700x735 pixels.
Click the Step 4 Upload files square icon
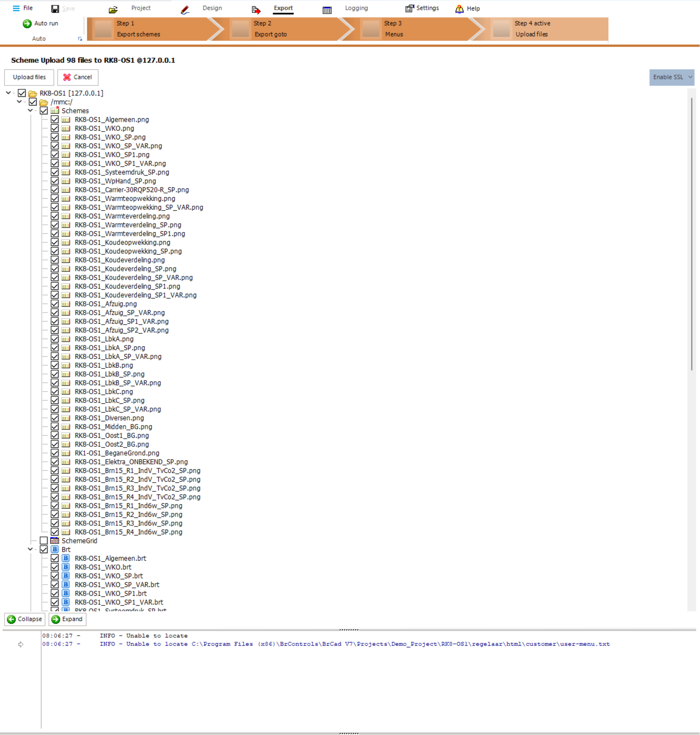pos(501,29)
